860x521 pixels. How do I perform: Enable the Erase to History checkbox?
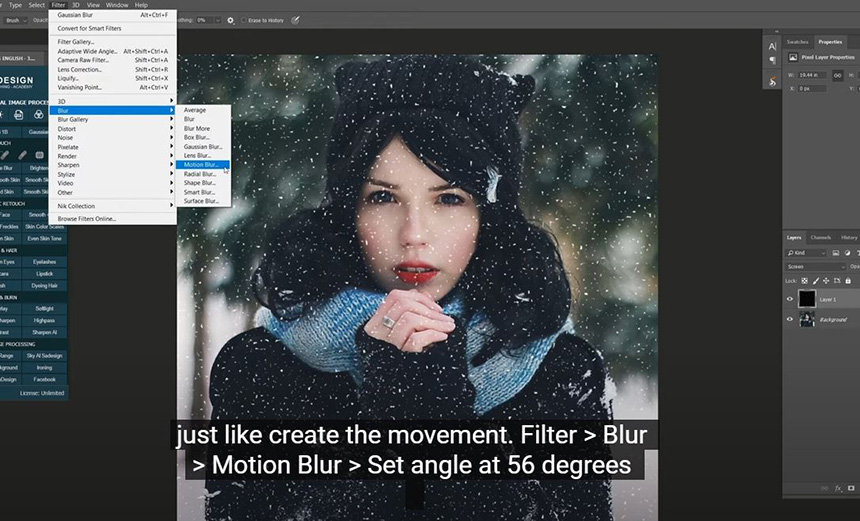click(246, 20)
